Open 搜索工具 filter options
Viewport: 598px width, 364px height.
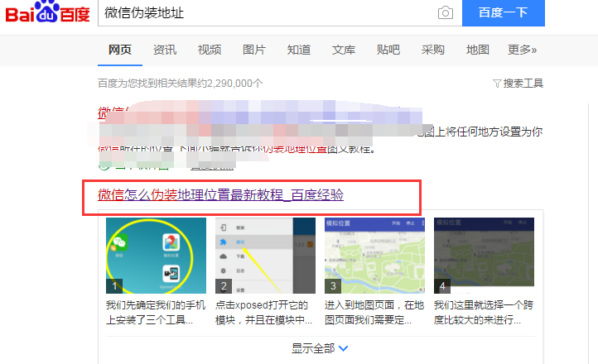click(x=518, y=83)
